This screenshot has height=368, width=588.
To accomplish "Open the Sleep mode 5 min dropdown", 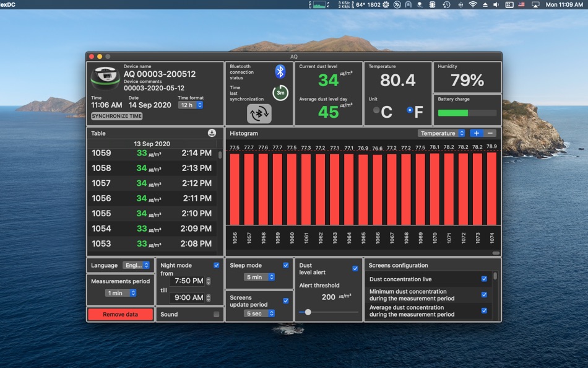I will 259,277.
